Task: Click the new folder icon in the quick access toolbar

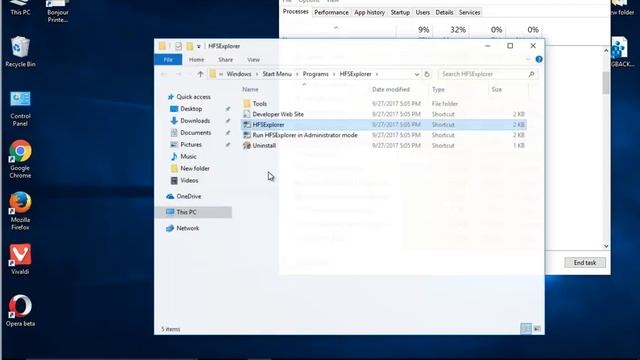Action: pyautogui.click(x=190, y=46)
